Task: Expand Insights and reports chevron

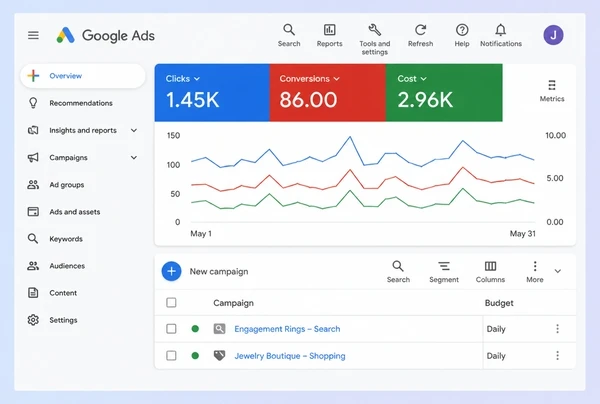Action: (x=134, y=130)
